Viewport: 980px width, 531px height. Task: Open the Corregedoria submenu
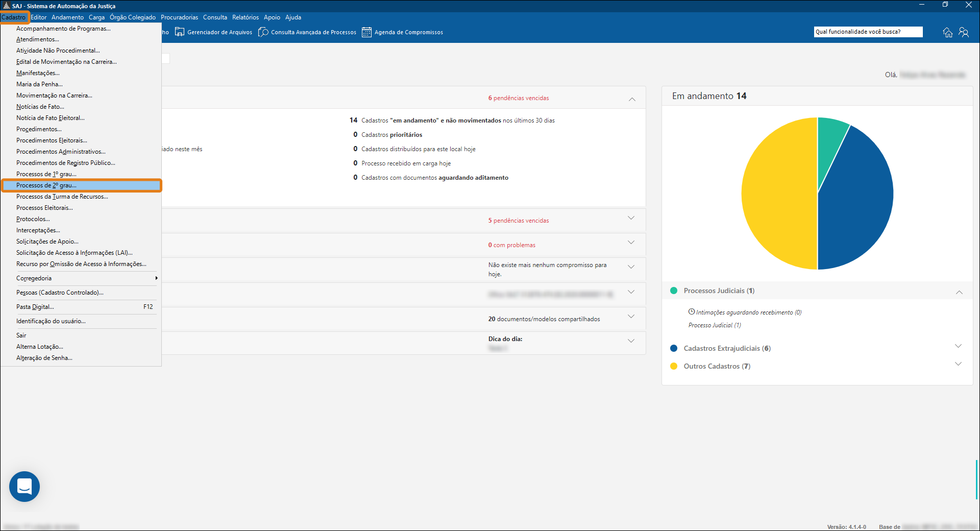81,278
